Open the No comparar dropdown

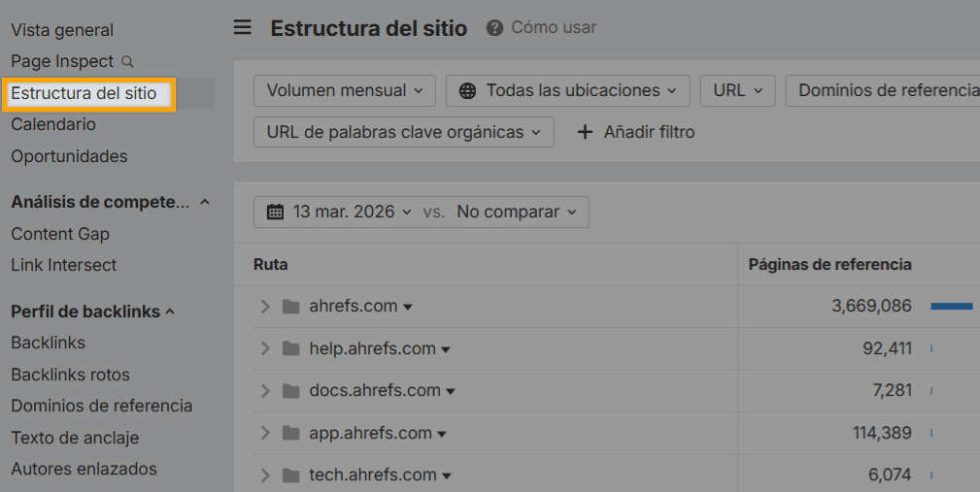point(517,212)
